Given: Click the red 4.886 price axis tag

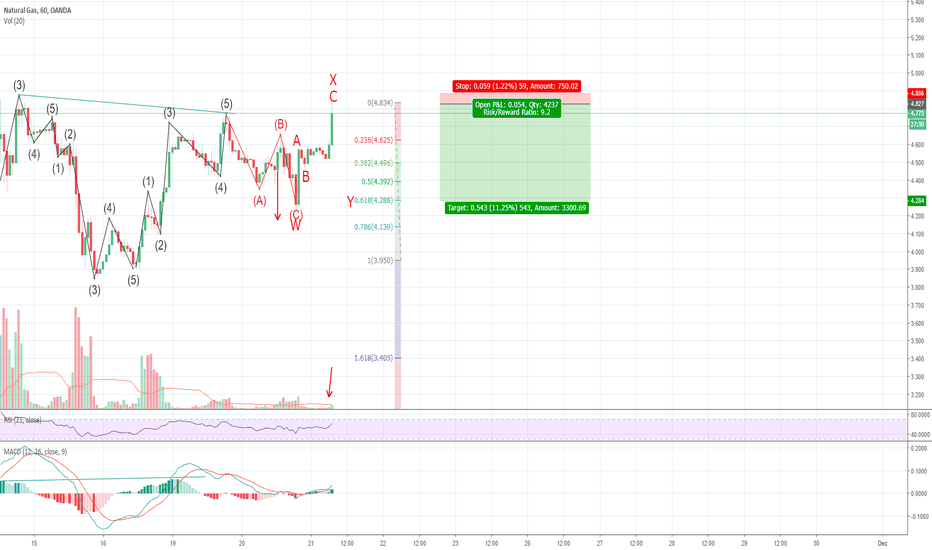Looking at the screenshot, I should (917, 93).
